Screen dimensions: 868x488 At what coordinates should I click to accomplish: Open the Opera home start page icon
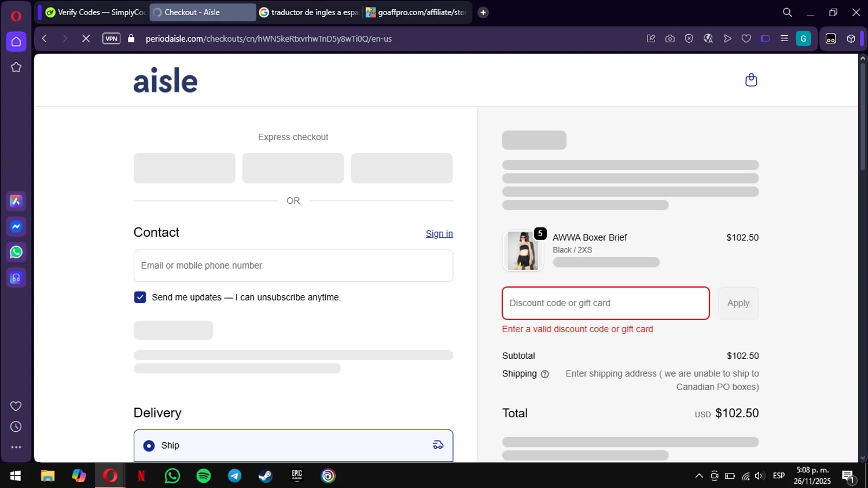coord(16,42)
